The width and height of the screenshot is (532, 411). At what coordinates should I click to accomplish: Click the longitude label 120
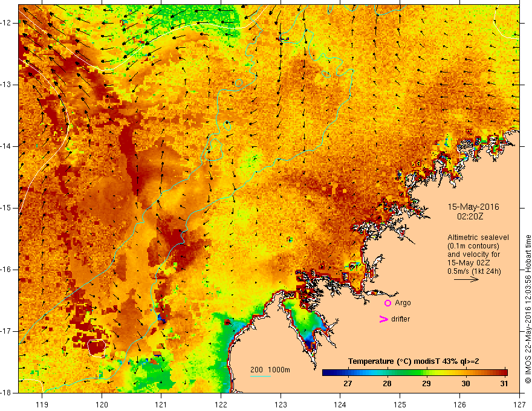click(x=102, y=404)
